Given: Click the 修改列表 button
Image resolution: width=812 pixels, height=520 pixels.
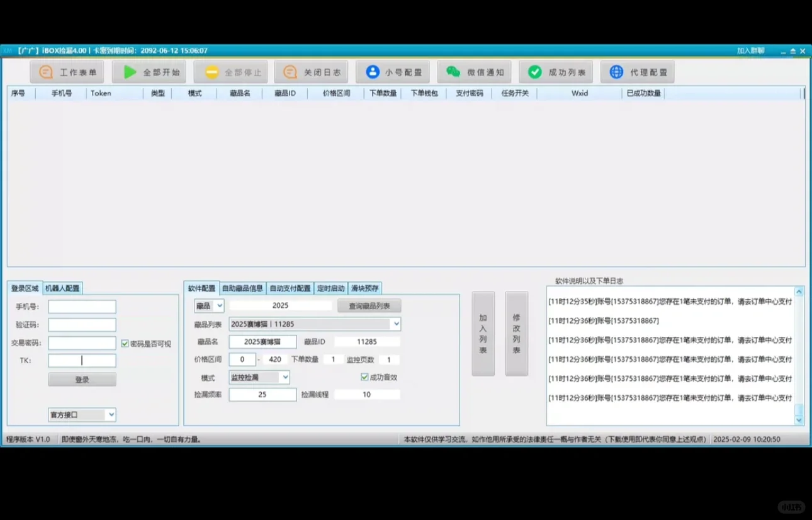Looking at the screenshot, I should point(517,334).
